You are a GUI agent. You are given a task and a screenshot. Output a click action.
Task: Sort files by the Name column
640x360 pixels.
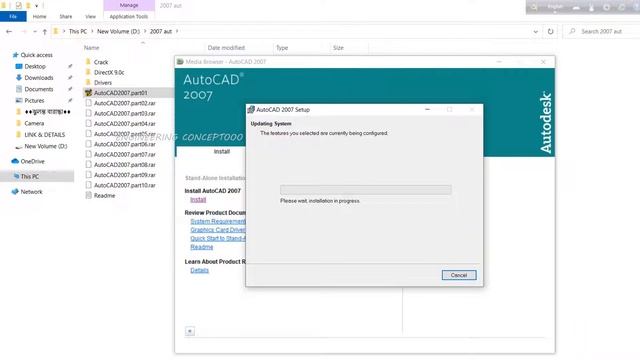tap(91, 48)
